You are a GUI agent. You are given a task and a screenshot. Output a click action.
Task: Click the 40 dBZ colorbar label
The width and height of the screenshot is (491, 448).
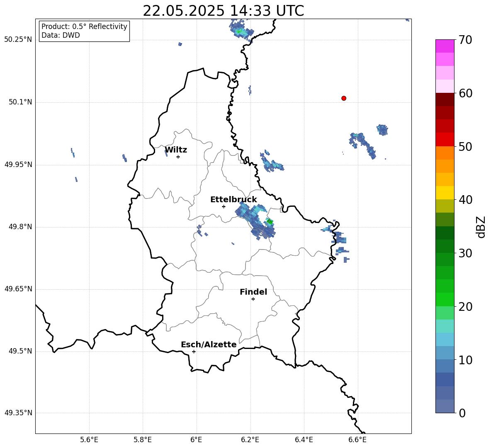point(465,200)
